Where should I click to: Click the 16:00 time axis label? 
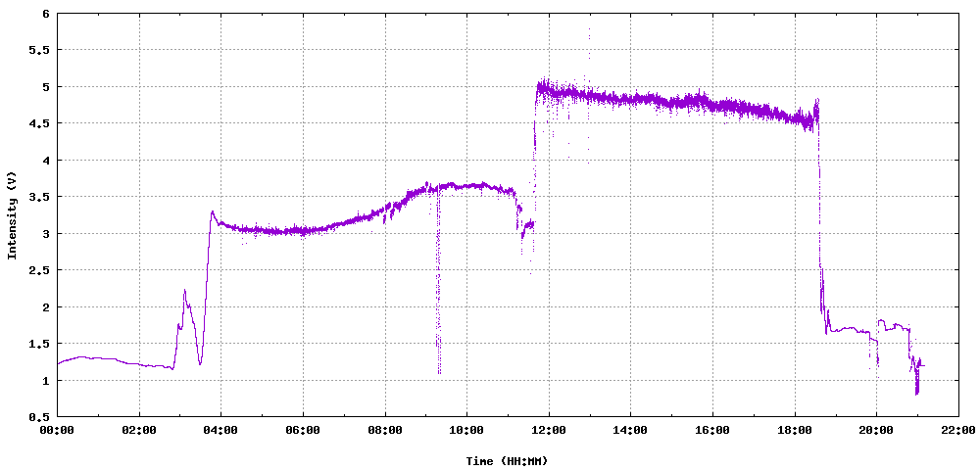point(712,430)
